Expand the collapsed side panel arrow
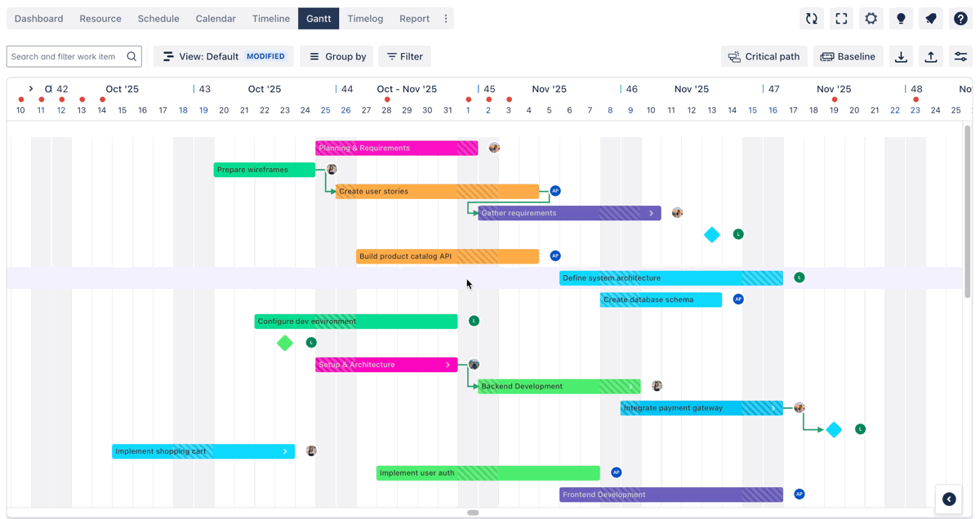The height and width of the screenshot is (519, 980). point(949,499)
